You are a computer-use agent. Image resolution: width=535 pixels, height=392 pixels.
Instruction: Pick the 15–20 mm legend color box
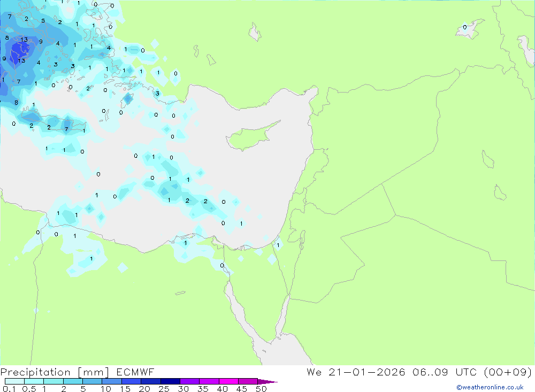tap(132, 381)
